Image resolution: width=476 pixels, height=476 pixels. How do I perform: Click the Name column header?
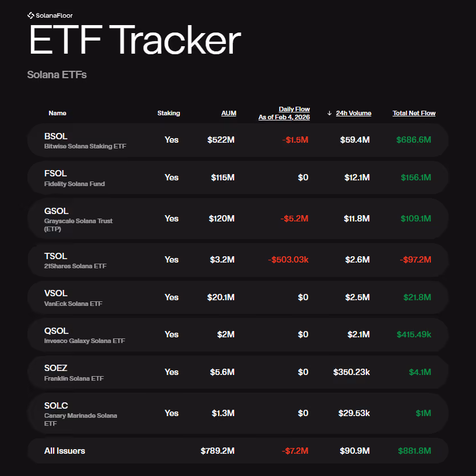58,113
